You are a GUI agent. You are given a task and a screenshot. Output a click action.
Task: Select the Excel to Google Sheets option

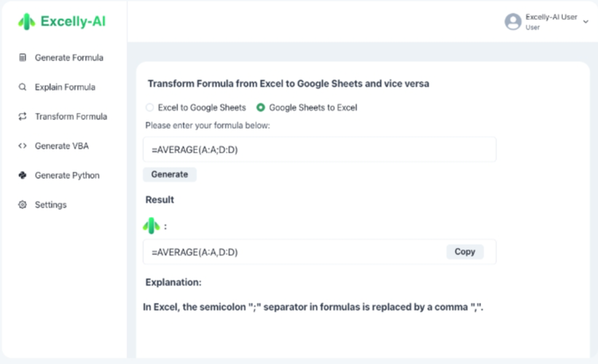click(149, 107)
